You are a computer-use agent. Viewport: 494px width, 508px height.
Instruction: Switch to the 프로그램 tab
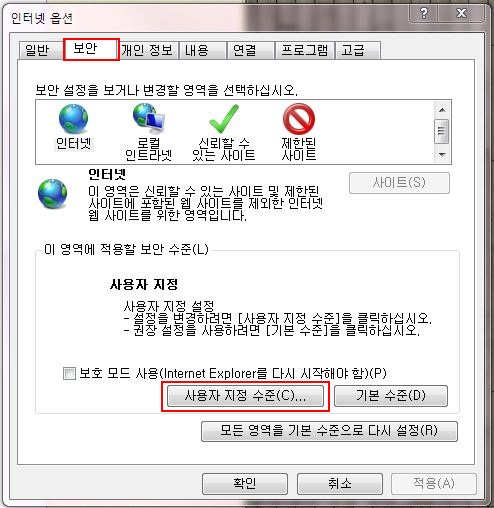[304, 51]
